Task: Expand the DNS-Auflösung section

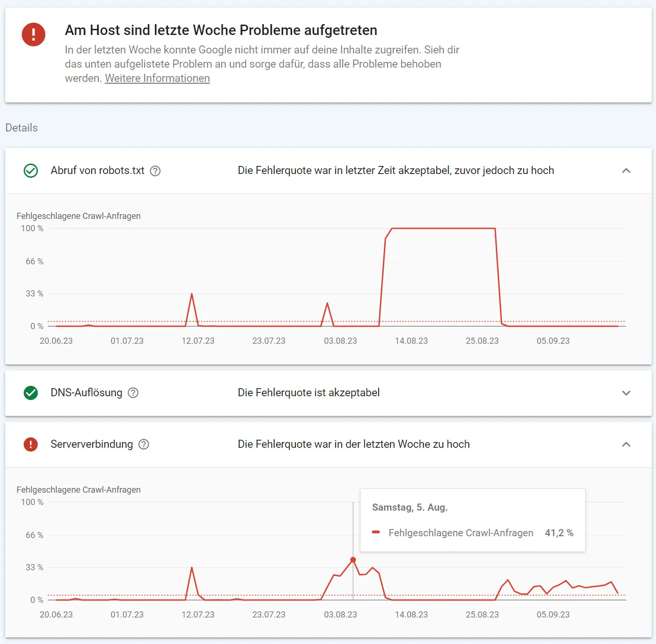Action: [626, 393]
